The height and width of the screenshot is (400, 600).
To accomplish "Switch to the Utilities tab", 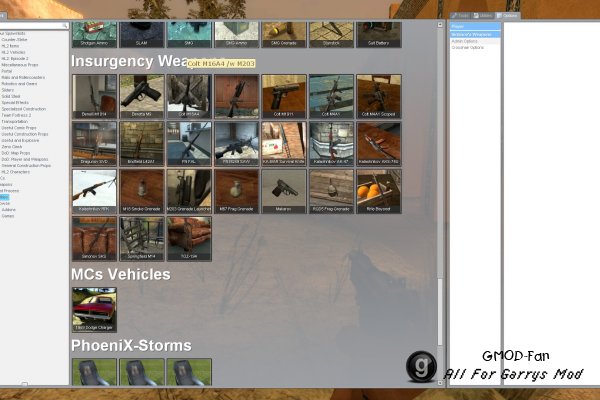I will 483,16.
